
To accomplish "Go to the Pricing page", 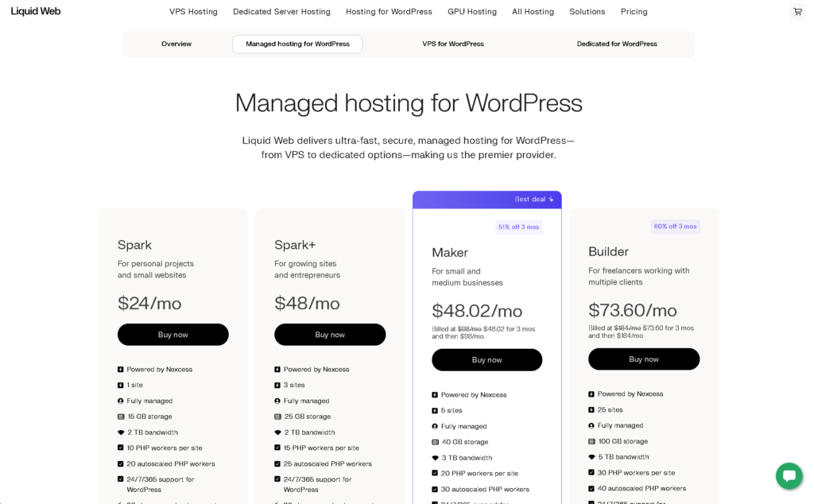I will [x=634, y=11].
